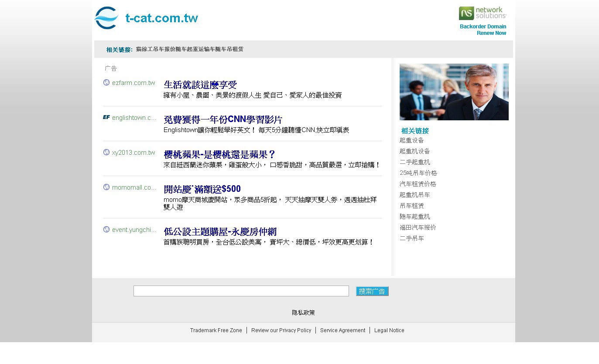Image resolution: width=599 pixels, height=364 pixels.
Task: Click the description starting 來自紐西蘭迷你蘋果
Action: click(x=272, y=165)
